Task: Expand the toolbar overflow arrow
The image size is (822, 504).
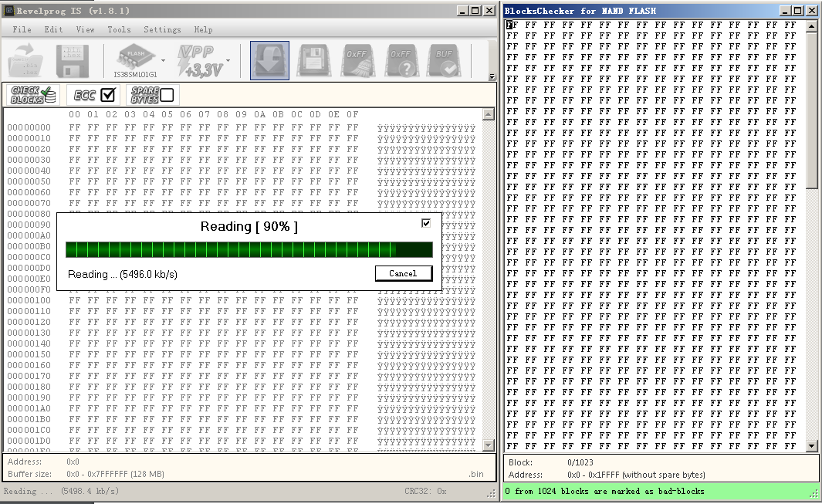Action: 492,76
